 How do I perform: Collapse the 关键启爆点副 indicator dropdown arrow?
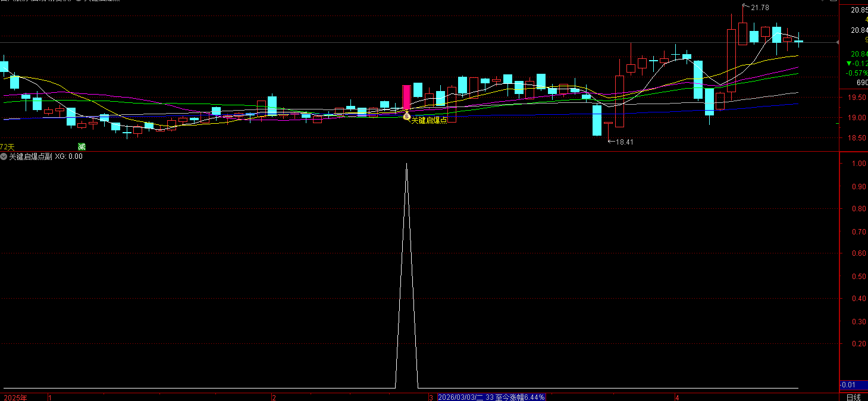tap(4, 156)
